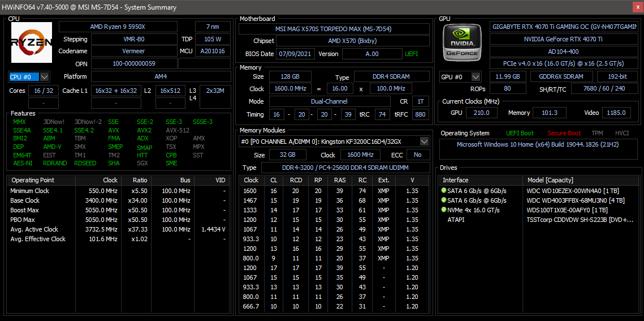
Task: Open the CPU #0 selector dropdown
Action: coord(45,77)
